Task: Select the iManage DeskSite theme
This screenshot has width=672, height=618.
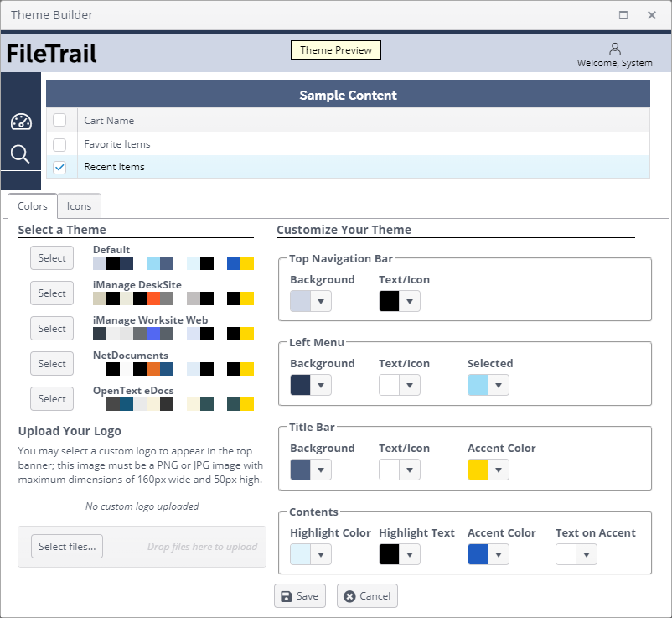Action: pos(52,293)
